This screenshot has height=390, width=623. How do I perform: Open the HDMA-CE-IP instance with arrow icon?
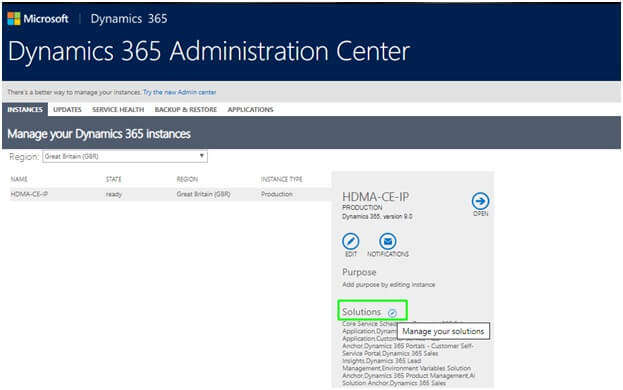(480, 201)
